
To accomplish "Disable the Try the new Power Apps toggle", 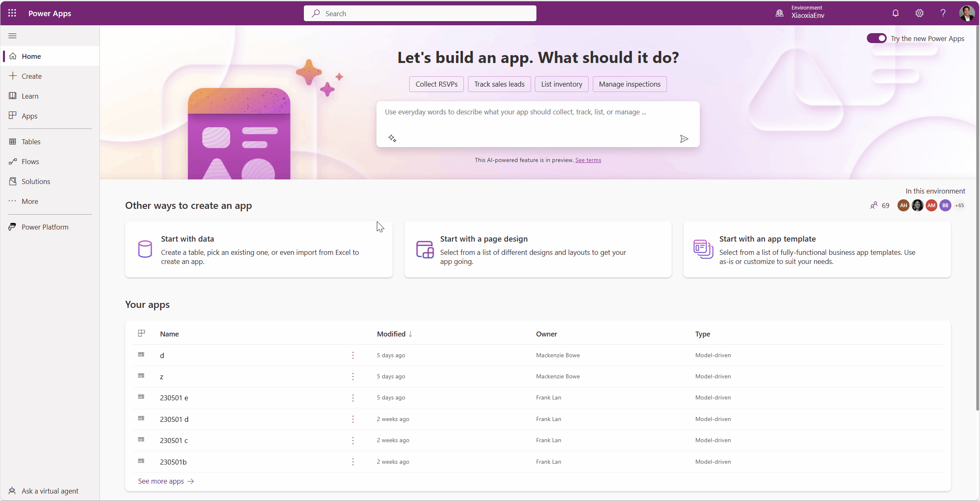I will 877,38.
